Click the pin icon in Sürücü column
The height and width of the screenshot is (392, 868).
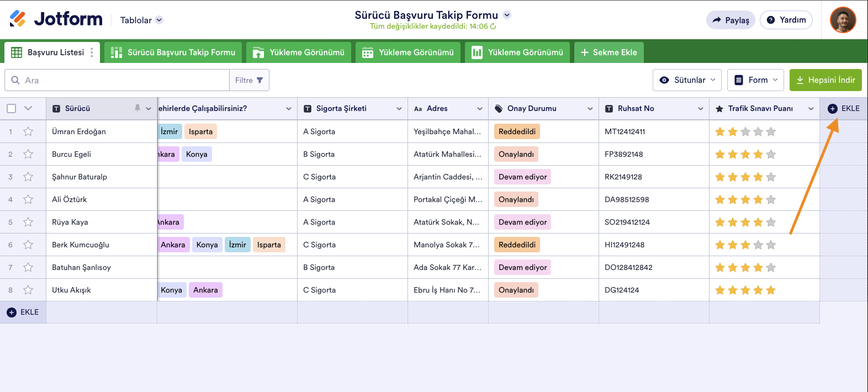coord(137,108)
